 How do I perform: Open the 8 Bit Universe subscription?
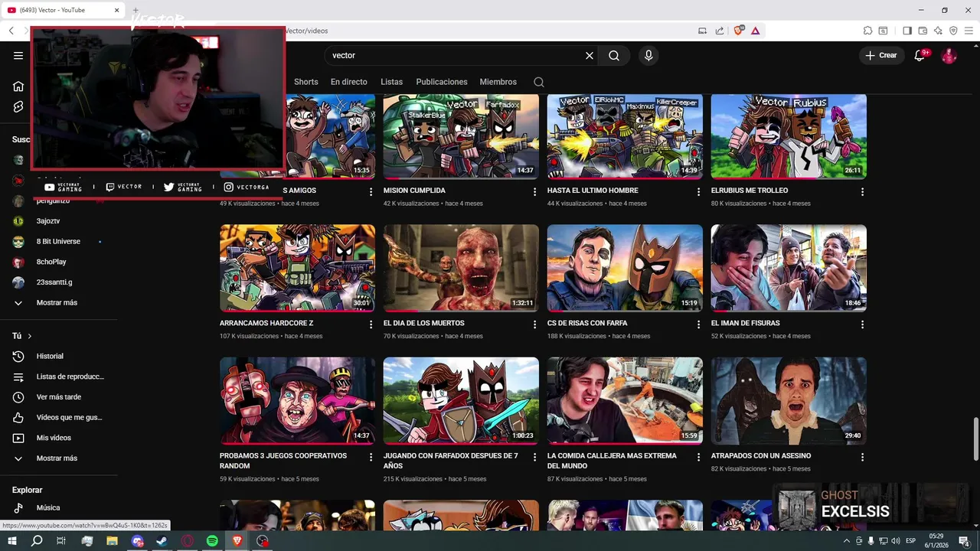(58, 241)
